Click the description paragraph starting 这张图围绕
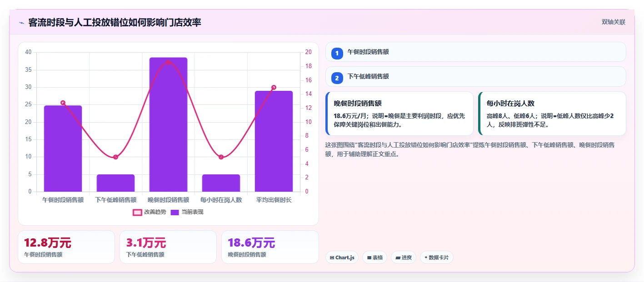644x282 pixels. tap(470, 149)
